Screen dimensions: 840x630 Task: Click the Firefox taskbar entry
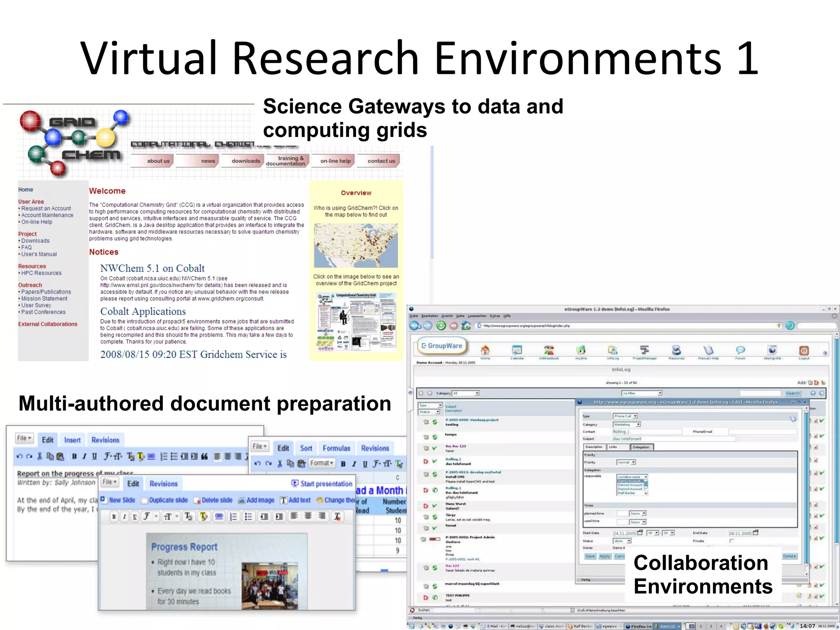pos(638,626)
